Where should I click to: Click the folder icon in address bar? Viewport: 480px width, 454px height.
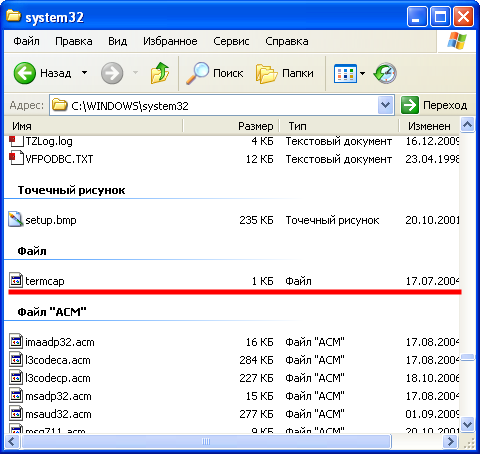60,105
